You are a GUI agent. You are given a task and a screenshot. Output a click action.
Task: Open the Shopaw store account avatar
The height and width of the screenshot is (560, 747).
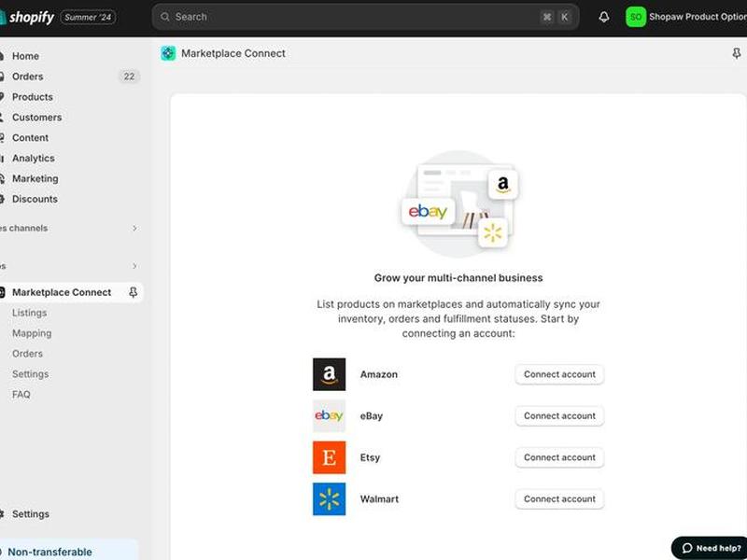coord(636,17)
